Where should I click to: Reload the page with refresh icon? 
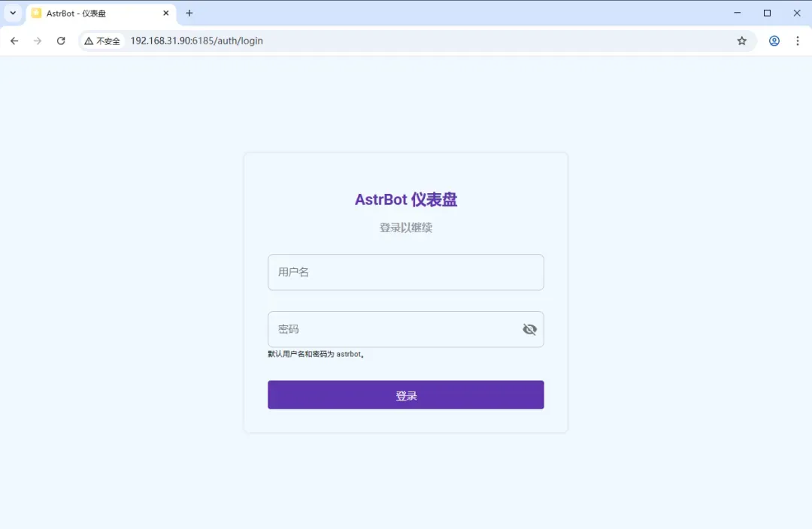pos(61,41)
